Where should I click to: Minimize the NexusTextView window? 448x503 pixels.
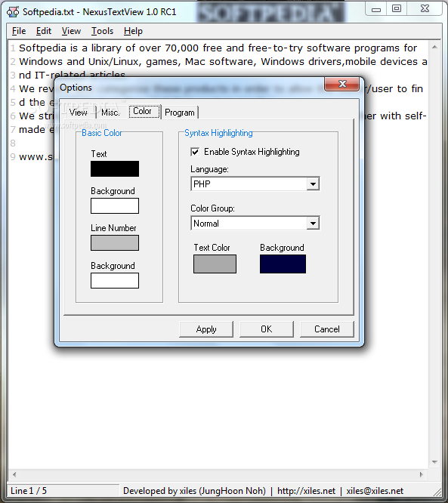pos(376,8)
